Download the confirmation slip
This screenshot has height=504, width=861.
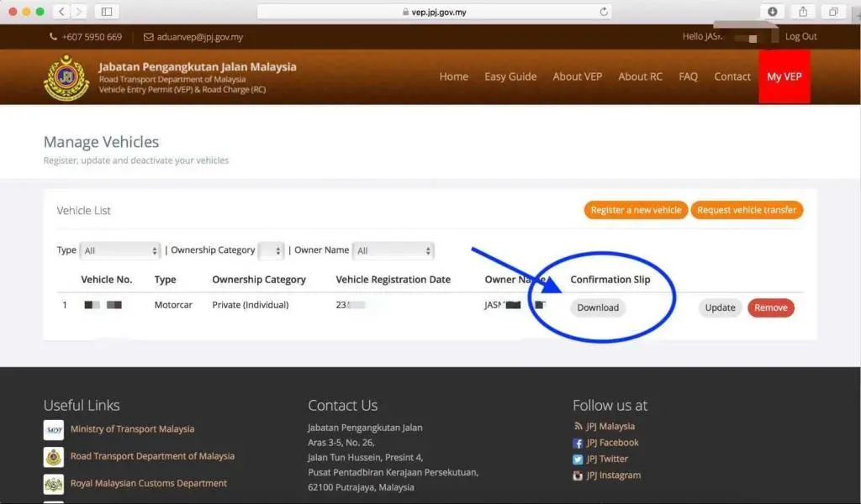(x=598, y=307)
